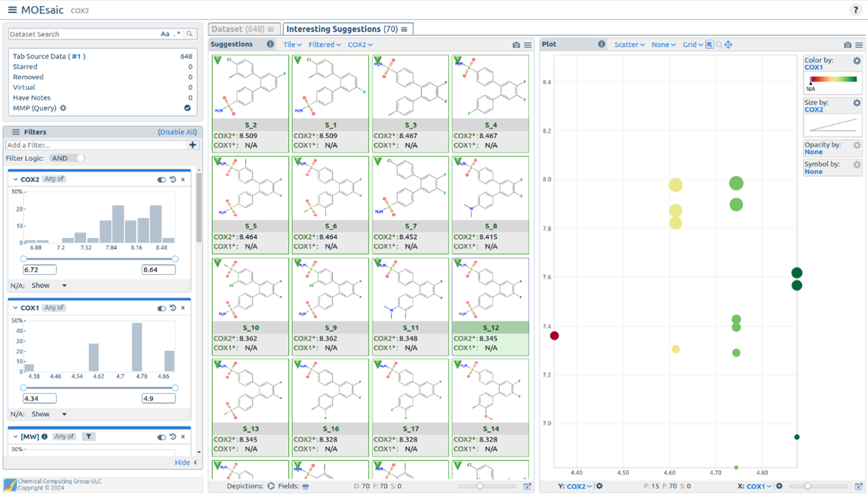Click the add filter plus icon

[x=192, y=145]
